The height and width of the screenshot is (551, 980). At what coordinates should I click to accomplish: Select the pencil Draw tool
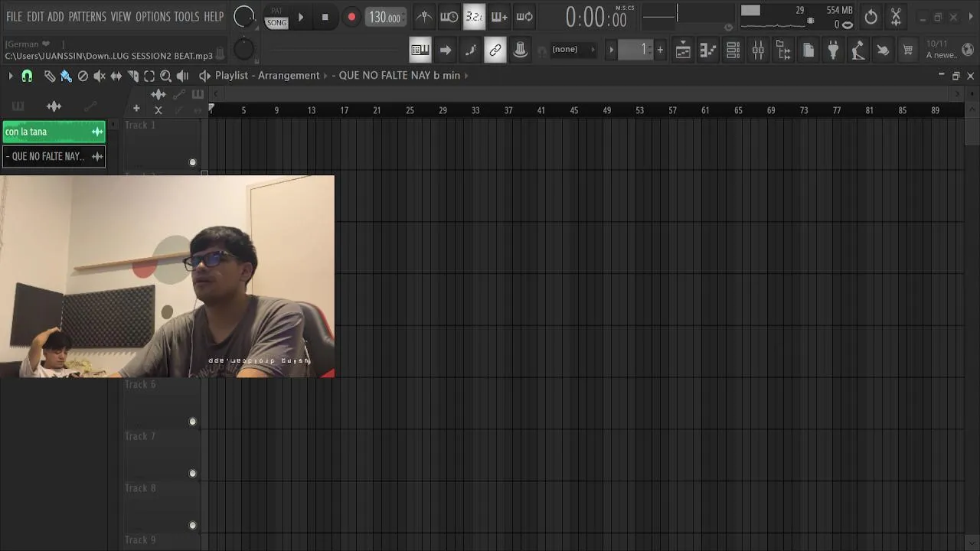[x=50, y=76]
